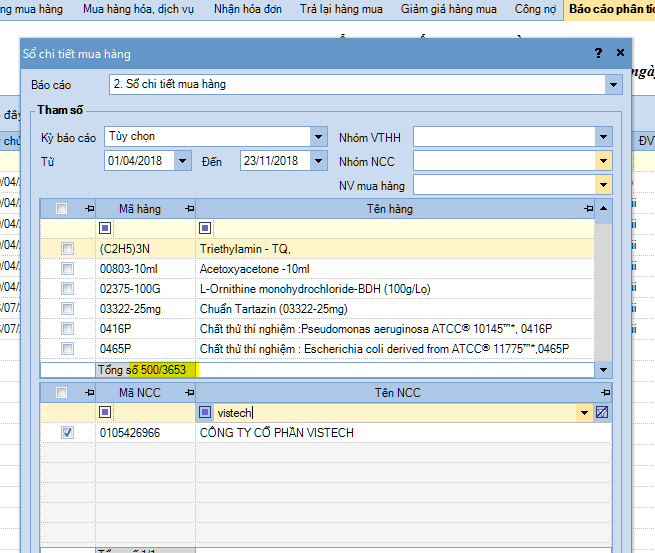Click clear filter icon in Tên NCC row
This screenshot has height=553, width=655.
pyautogui.click(x=601, y=412)
